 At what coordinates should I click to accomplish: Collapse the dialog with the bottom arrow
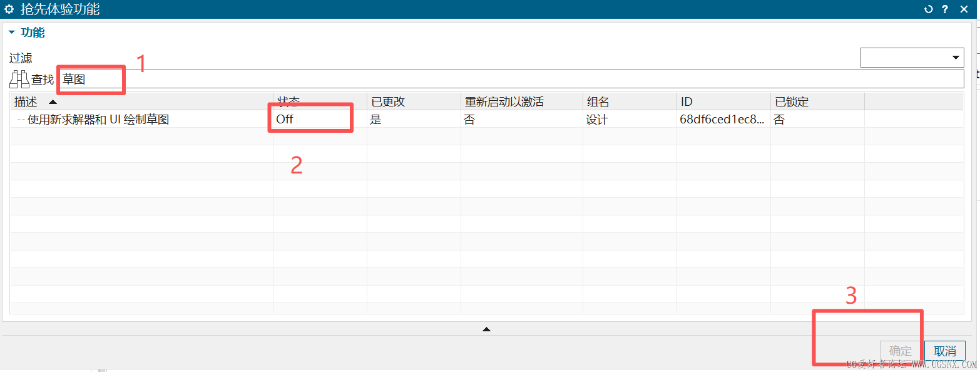pyautogui.click(x=486, y=329)
